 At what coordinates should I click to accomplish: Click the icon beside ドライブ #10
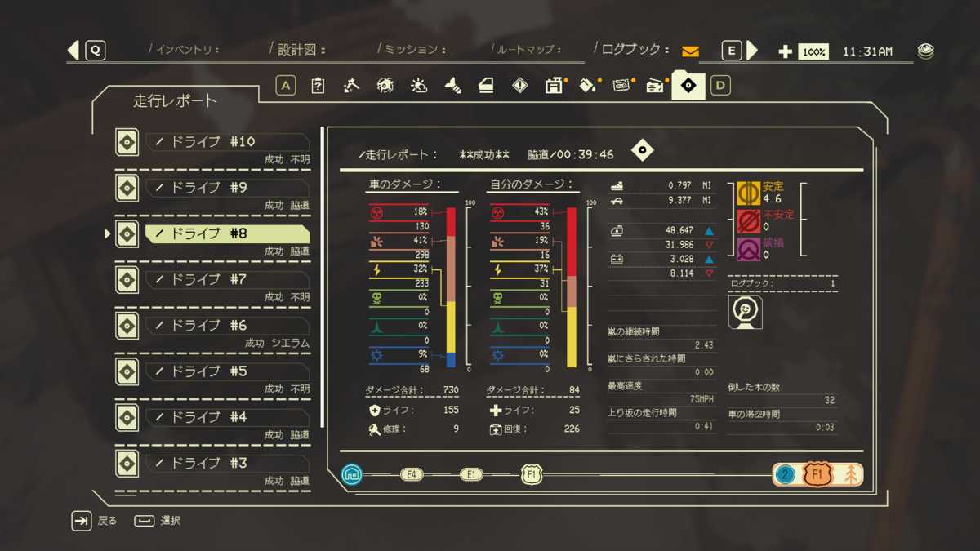127,142
